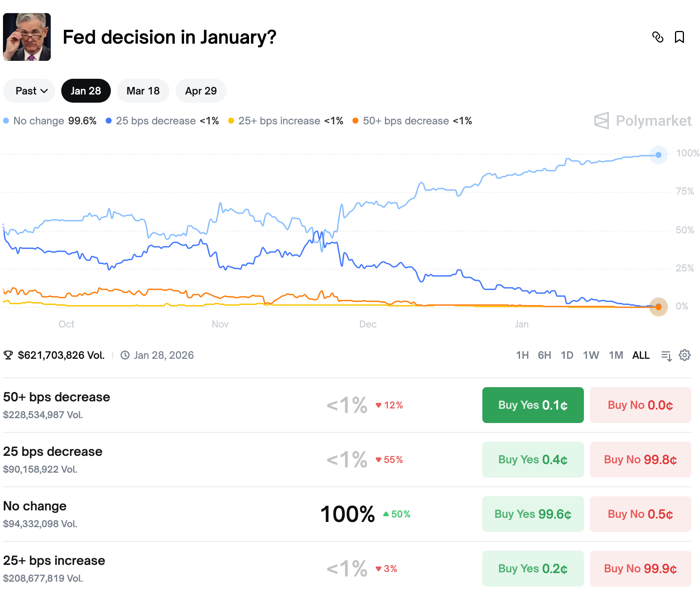Viewport: 700px width, 594px height.
Task: Toggle the 25+ bps increase legend entry
Action: (286, 121)
